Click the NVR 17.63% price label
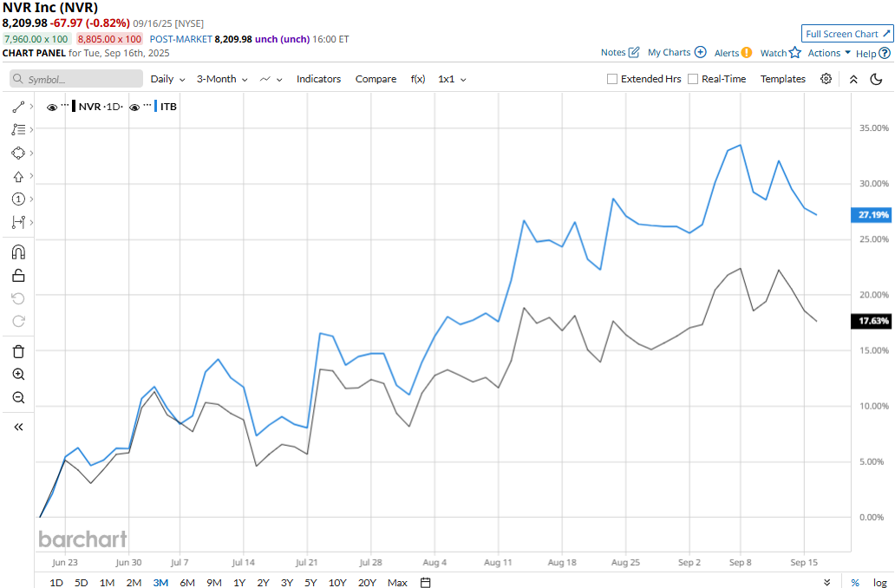Screen dimensions: 895x588 pyautogui.click(x=871, y=321)
